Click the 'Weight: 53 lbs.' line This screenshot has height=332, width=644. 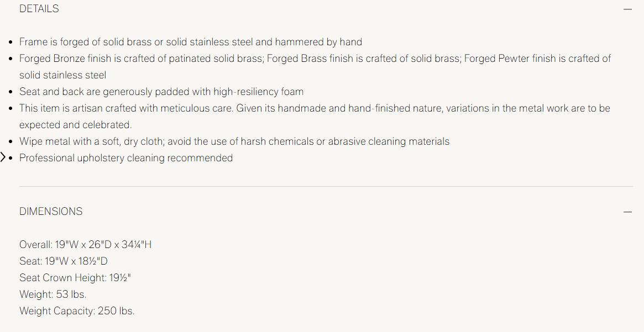[x=53, y=294]
